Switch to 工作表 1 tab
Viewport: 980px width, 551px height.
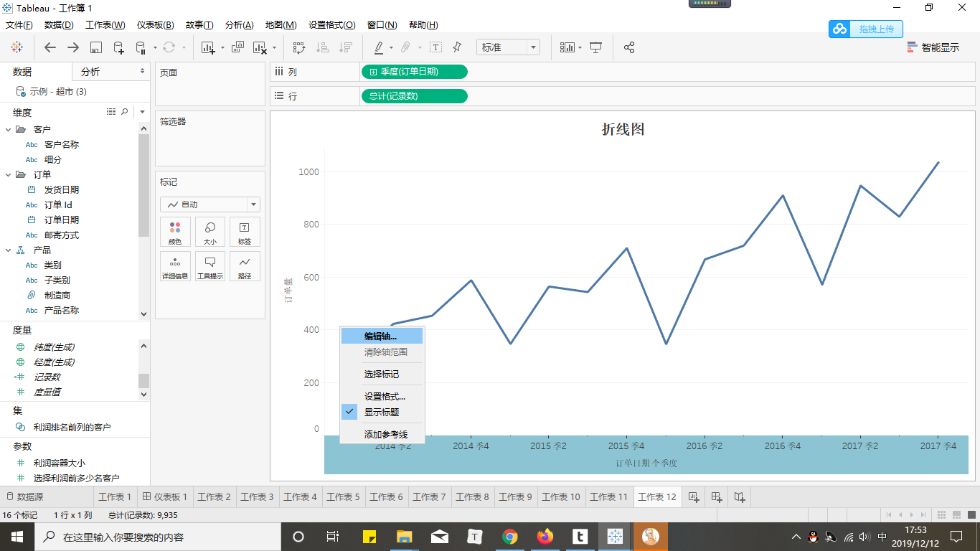pyautogui.click(x=115, y=496)
